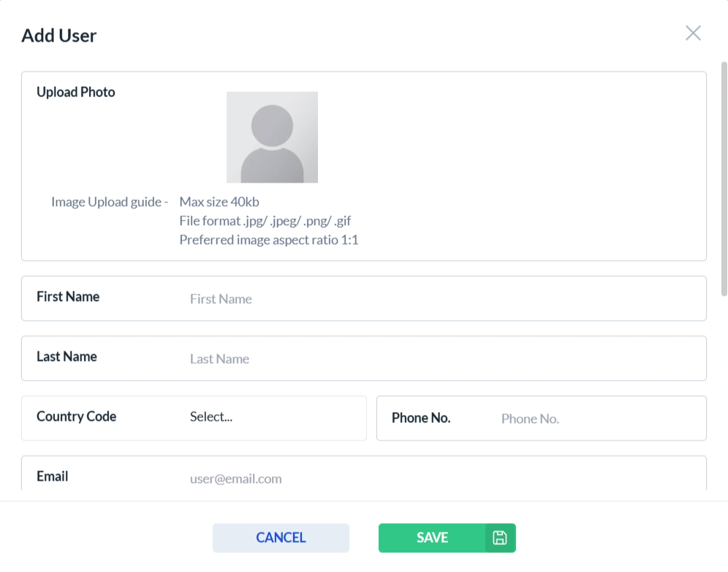Click the Country Code label
The height and width of the screenshot is (572, 728).
[x=76, y=416]
